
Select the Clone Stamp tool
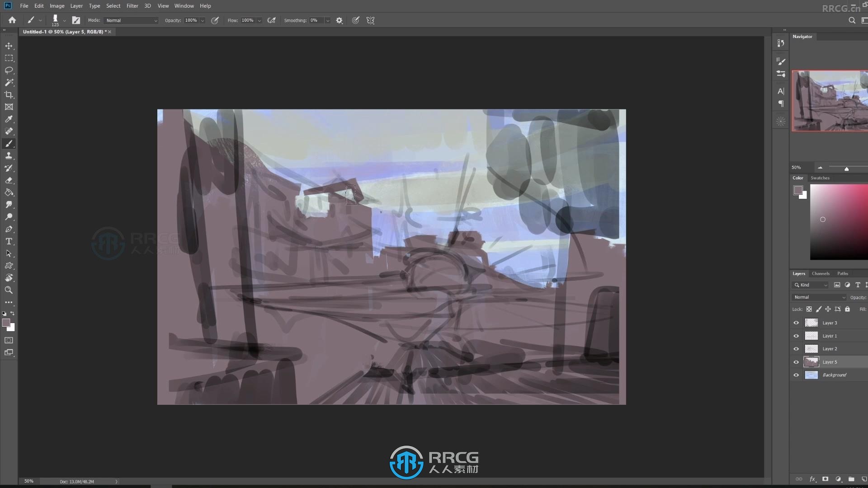tap(9, 156)
